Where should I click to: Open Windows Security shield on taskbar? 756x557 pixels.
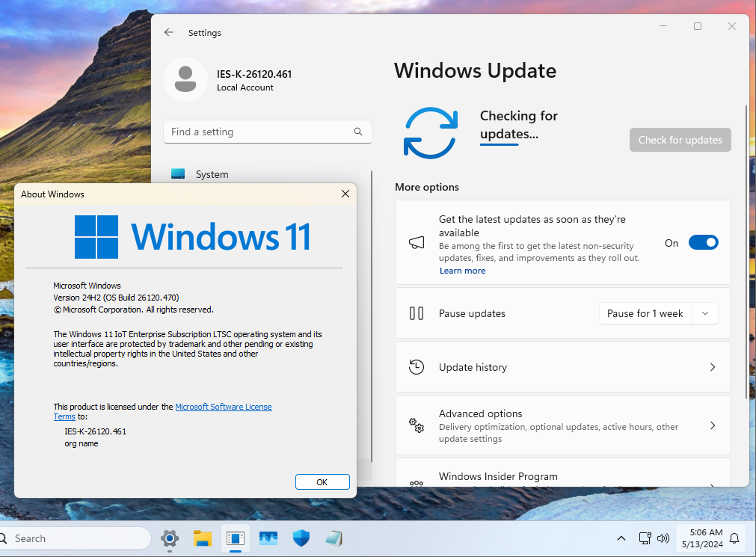pos(301,538)
